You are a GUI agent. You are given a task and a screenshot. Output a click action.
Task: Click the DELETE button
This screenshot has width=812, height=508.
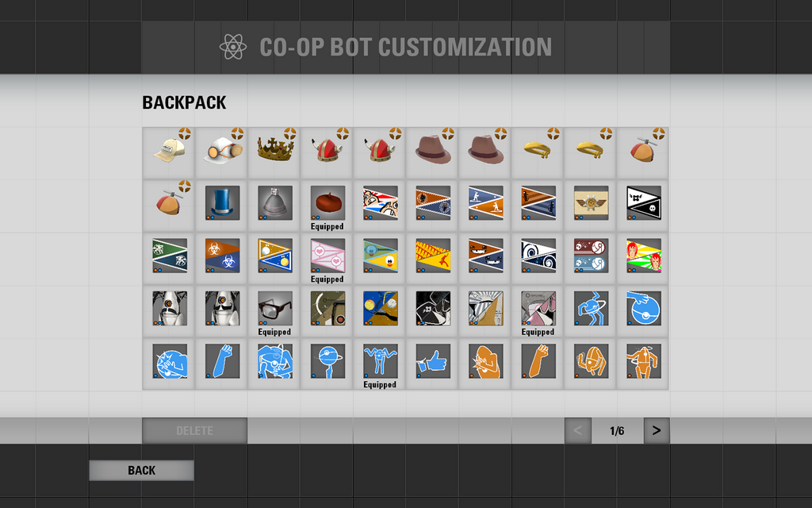tap(194, 430)
